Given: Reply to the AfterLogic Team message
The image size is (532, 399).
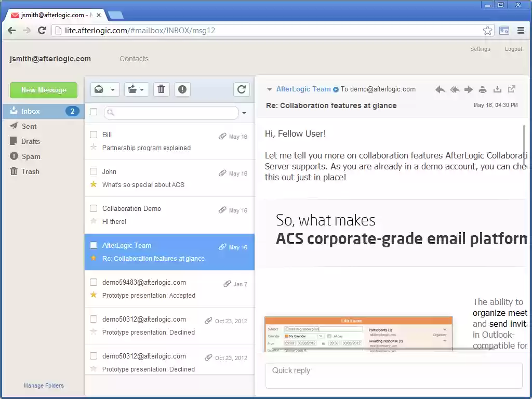Looking at the screenshot, I should (x=440, y=89).
